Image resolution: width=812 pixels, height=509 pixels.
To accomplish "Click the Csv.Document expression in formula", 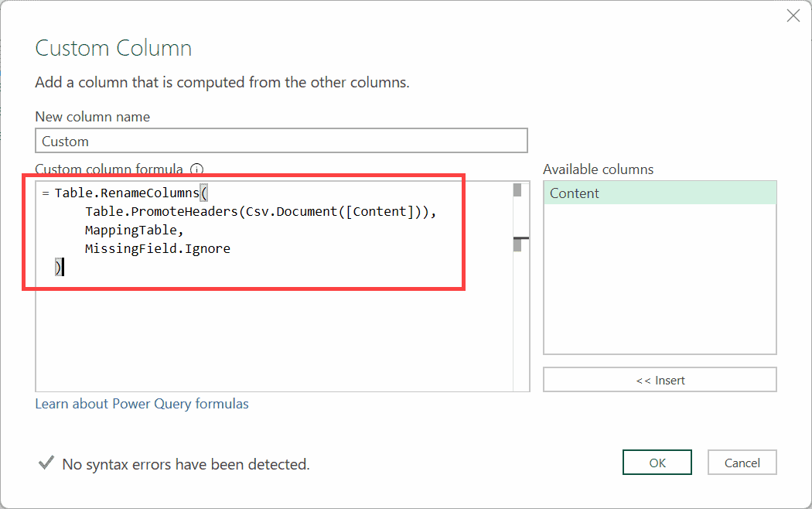I will pos(292,210).
